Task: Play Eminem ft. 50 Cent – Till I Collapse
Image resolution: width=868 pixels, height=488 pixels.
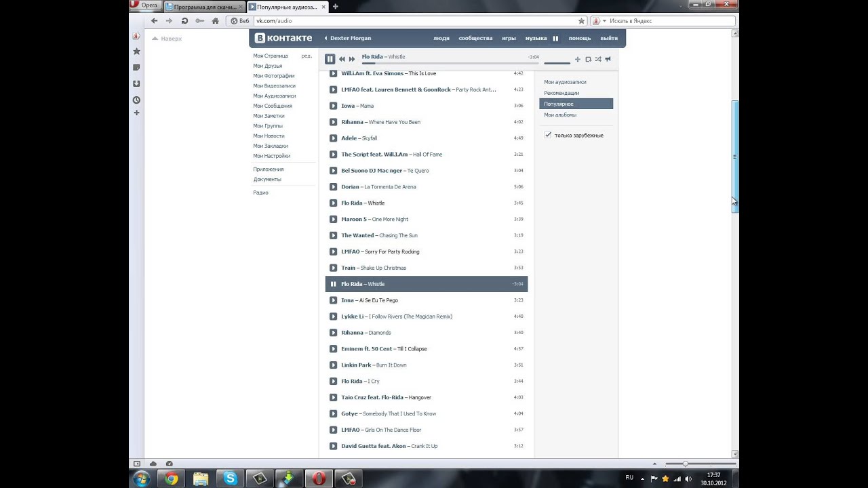Action: tap(333, 349)
